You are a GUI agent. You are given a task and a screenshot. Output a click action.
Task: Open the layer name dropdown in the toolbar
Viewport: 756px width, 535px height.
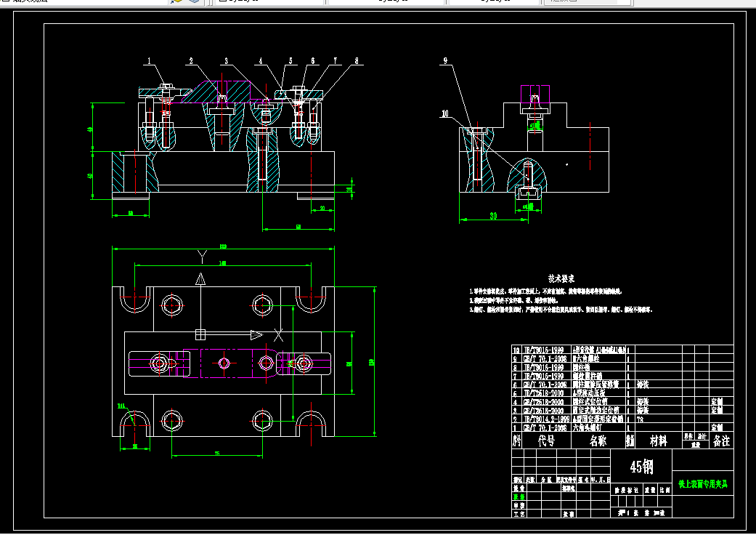point(84,1)
